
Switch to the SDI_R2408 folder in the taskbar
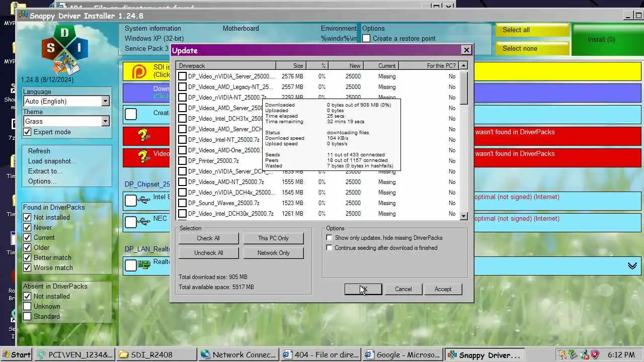[156, 354]
